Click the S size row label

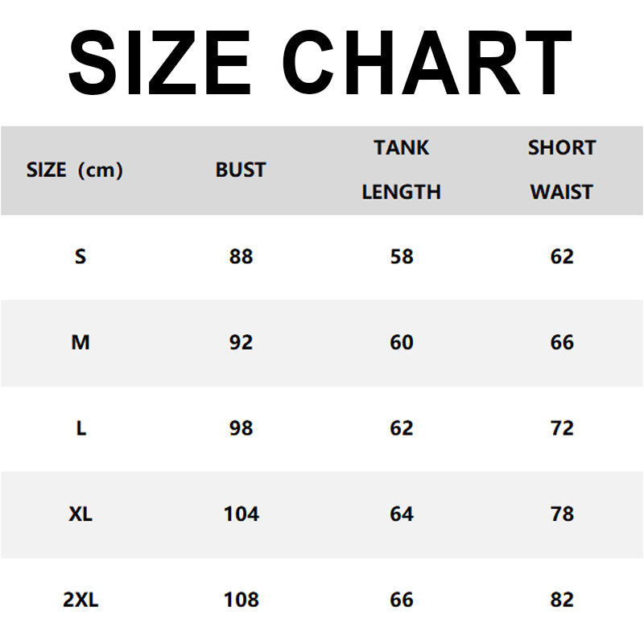[x=80, y=257]
